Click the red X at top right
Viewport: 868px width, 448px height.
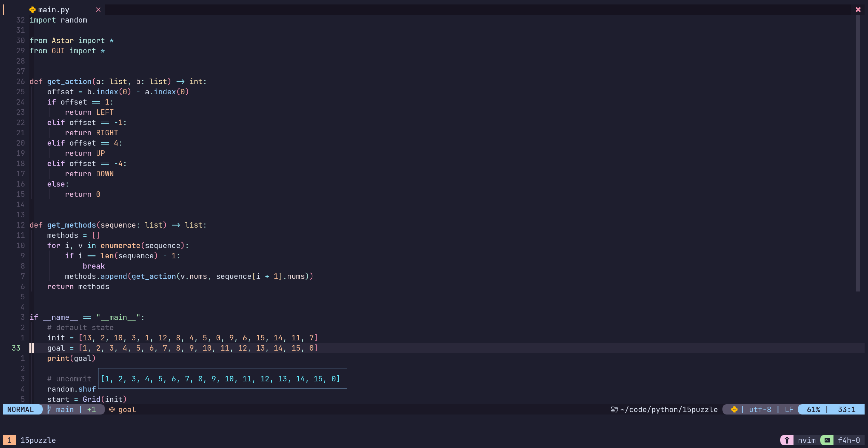pos(858,10)
